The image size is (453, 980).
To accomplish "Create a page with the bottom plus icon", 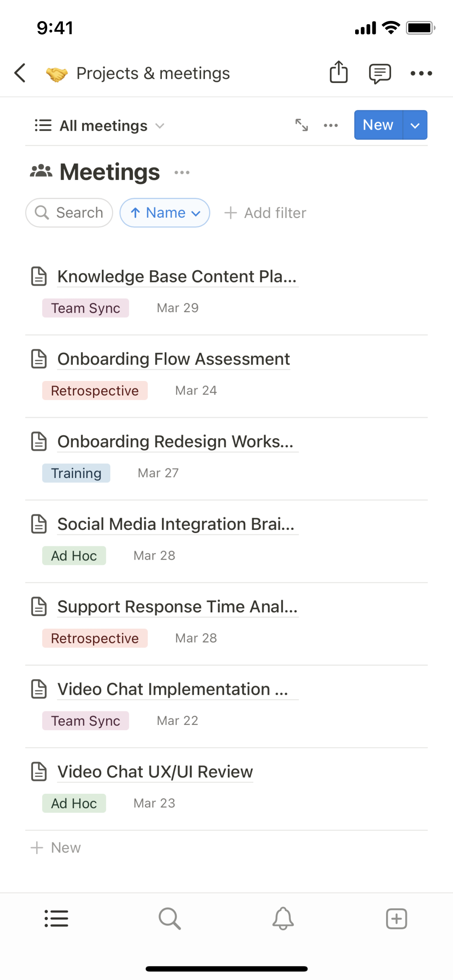I will (x=397, y=918).
